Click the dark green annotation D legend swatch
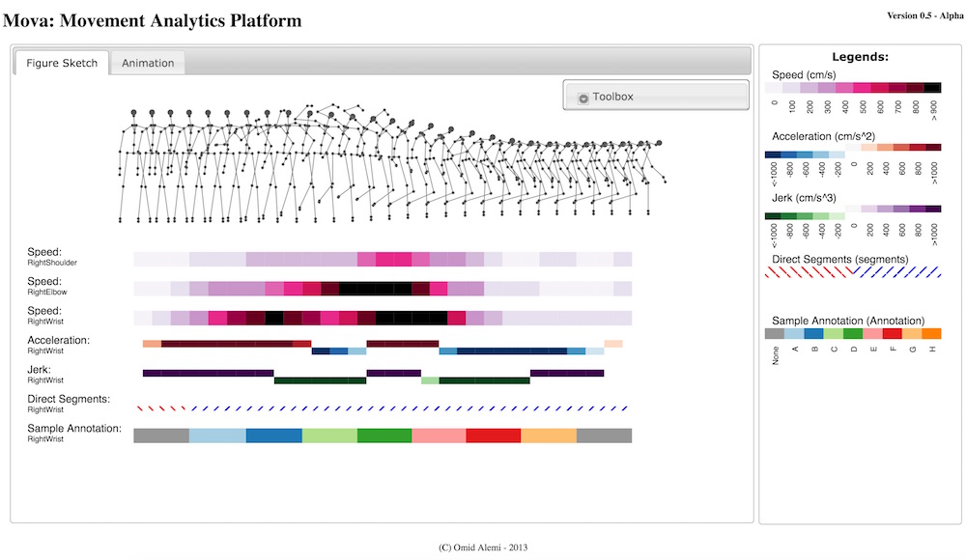The image size is (966, 560). pyautogui.click(x=852, y=333)
